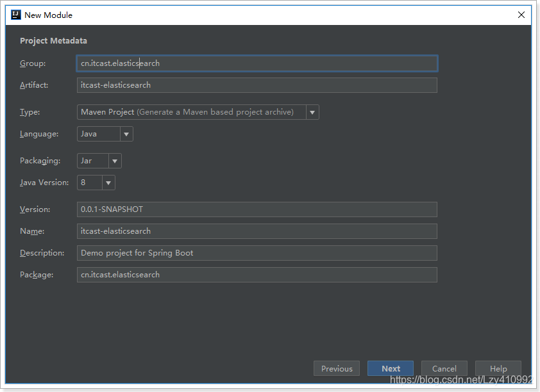Click the Description field with Demo project text

pyautogui.click(x=257, y=252)
